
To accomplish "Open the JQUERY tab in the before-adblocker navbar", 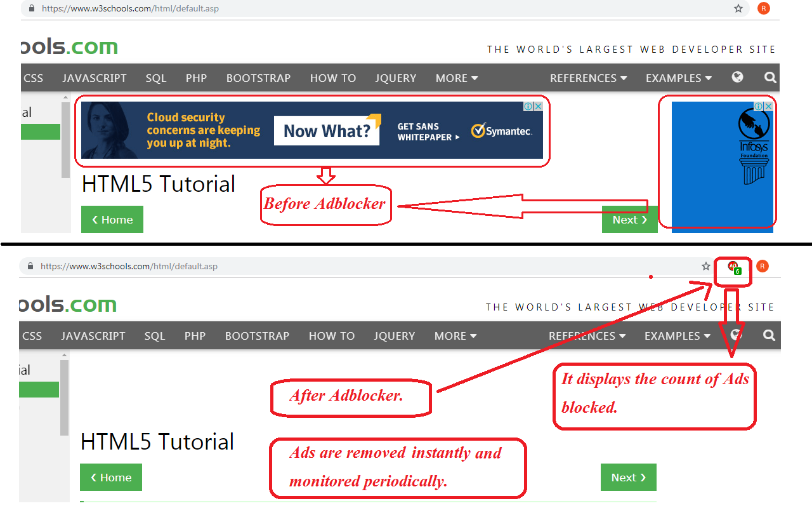I will coord(396,78).
